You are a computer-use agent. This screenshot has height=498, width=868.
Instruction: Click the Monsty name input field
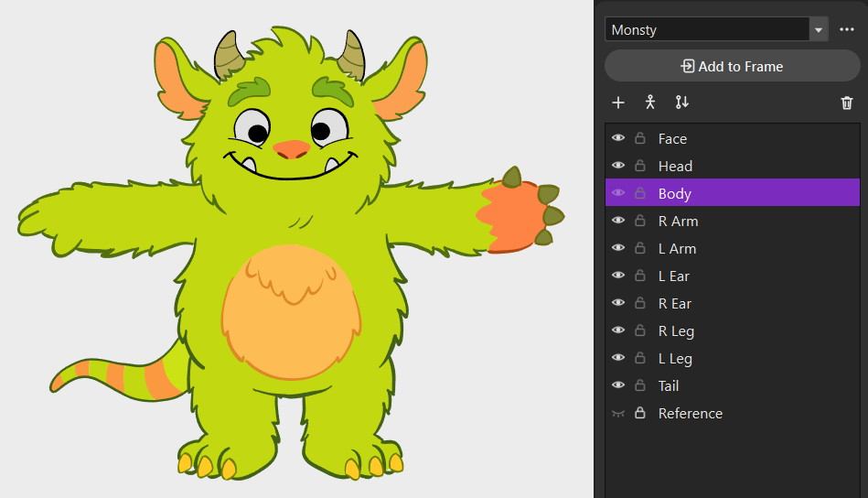(x=707, y=30)
